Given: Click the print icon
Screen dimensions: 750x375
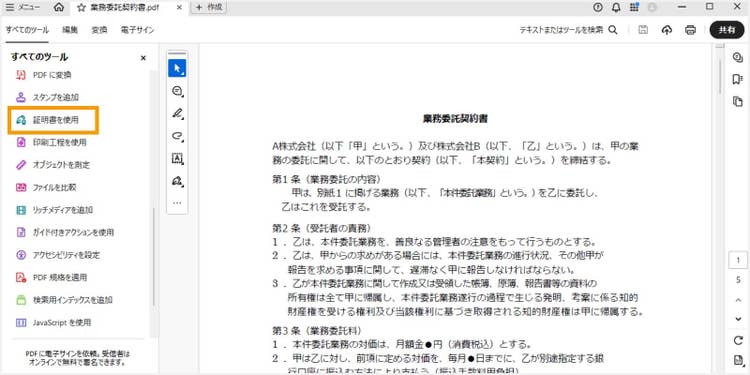Looking at the screenshot, I should click(690, 30).
